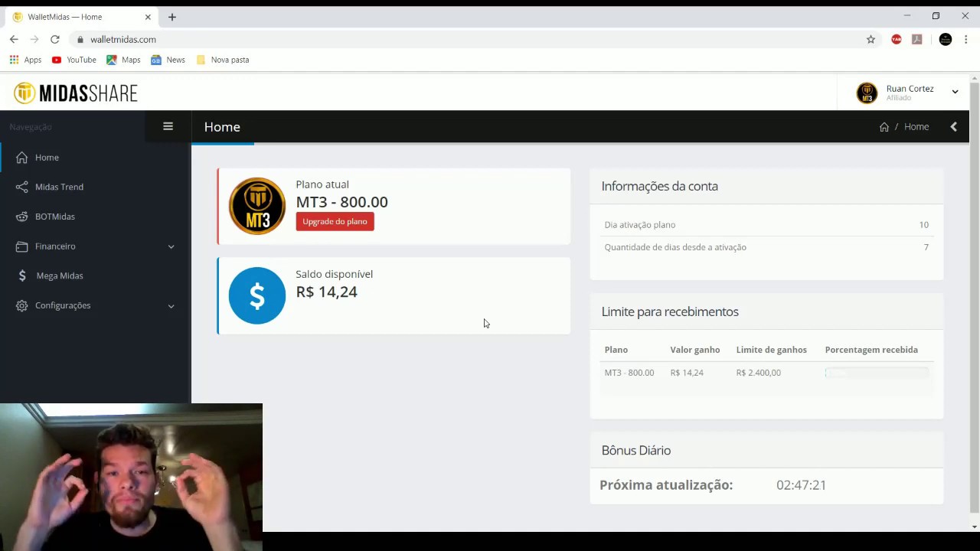Click Quantidade de dias value 7
Image resolution: width=980 pixels, height=551 pixels.
coord(926,247)
